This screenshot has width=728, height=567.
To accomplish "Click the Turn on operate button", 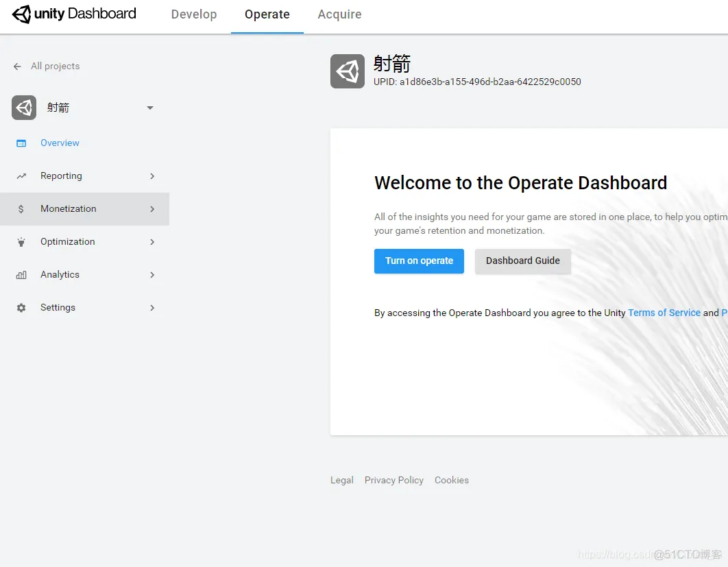I will coord(419,261).
